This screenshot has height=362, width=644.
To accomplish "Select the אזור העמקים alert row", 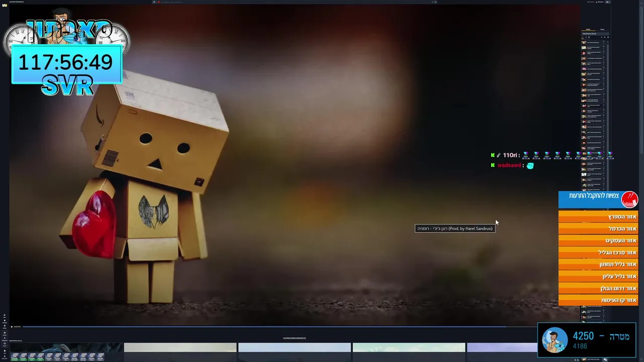I will click(x=598, y=241).
